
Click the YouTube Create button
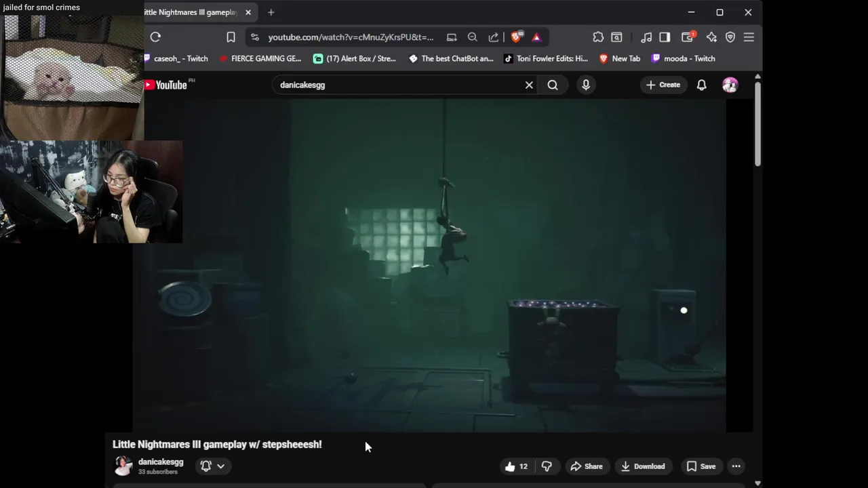coord(663,85)
